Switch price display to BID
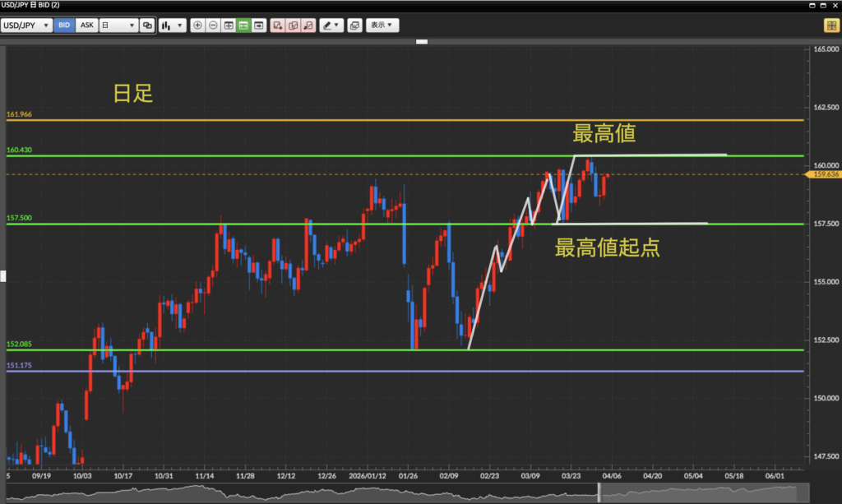 click(64, 25)
